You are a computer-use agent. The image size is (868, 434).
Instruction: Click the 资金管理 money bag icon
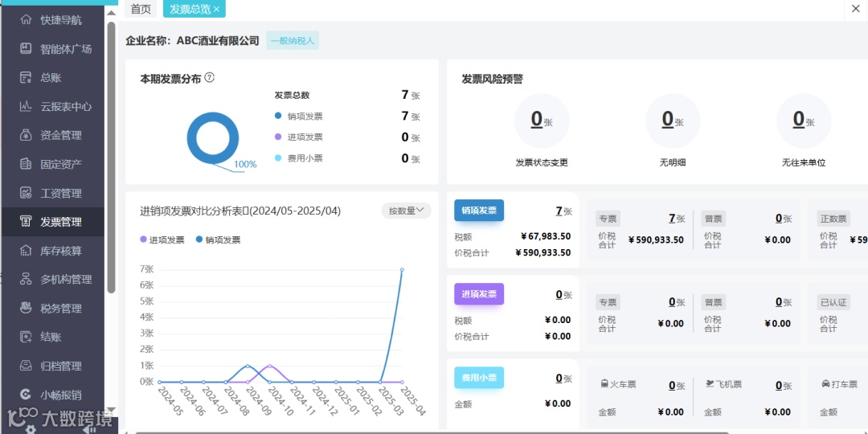coord(26,135)
